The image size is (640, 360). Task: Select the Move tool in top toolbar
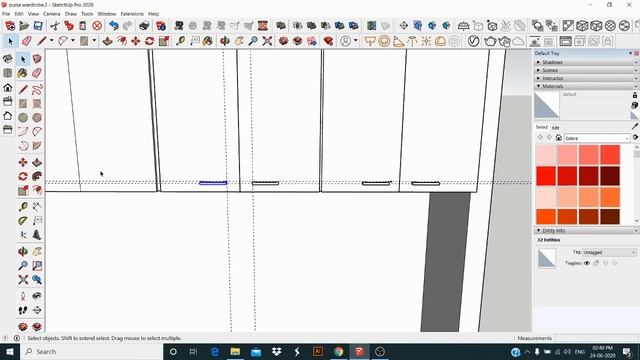(x=136, y=41)
